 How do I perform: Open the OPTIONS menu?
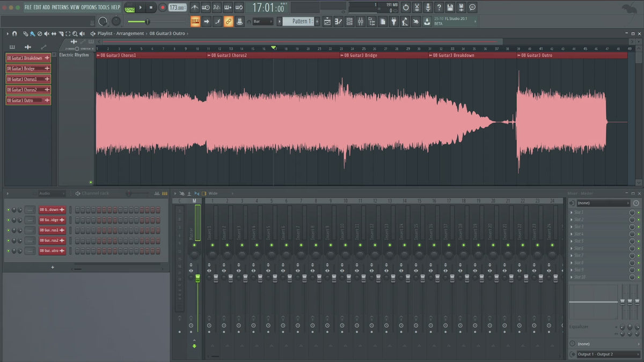(89, 8)
